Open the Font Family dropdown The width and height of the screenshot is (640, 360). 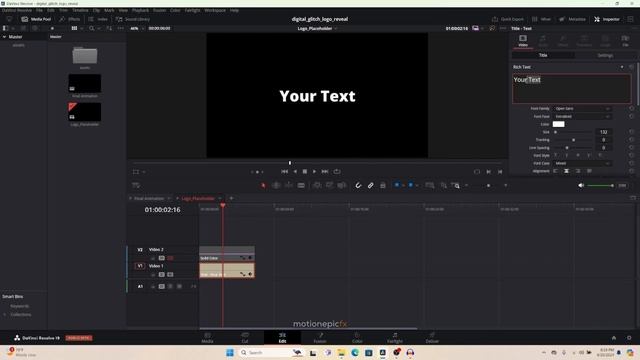pos(582,109)
